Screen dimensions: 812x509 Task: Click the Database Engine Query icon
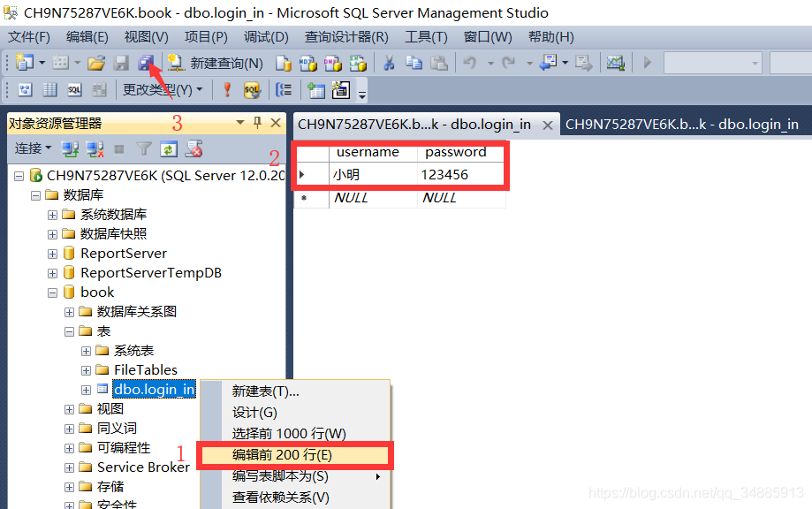click(284, 63)
